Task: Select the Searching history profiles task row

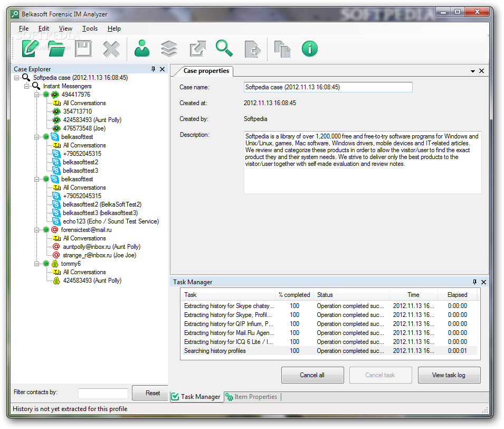Action: [330, 351]
